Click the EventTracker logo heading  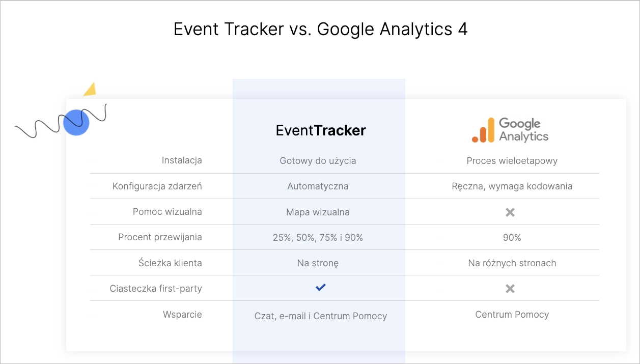point(321,131)
